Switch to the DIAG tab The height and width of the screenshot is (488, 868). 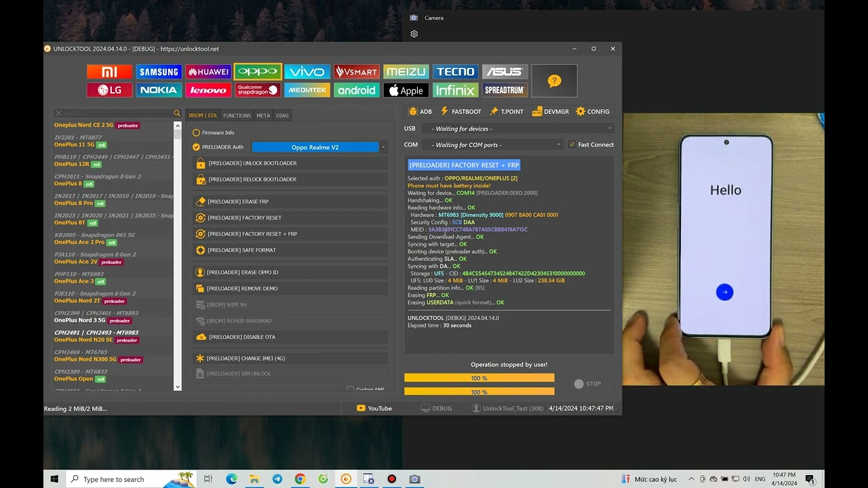coord(282,115)
